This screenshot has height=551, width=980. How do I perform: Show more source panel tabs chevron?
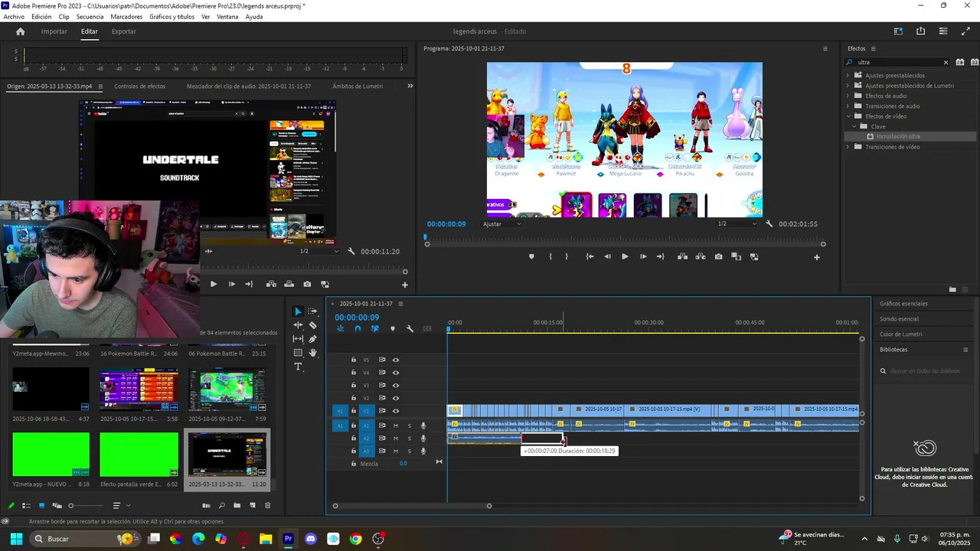410,86
